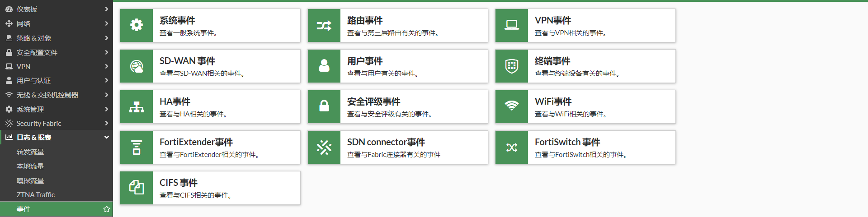Screen dimensions: 868x217
Task: Open the SDN connector事件 card title
Action: click(x=386, y=142)
